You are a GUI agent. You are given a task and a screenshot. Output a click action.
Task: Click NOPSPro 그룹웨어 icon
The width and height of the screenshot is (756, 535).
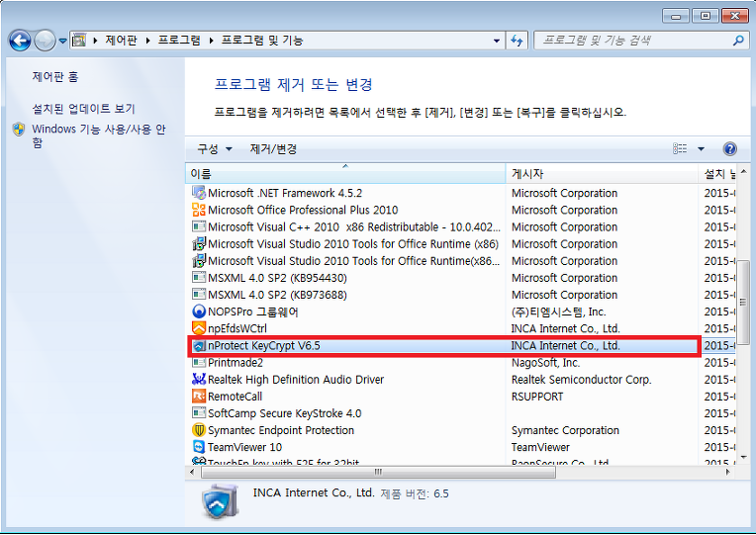point(199,312)
